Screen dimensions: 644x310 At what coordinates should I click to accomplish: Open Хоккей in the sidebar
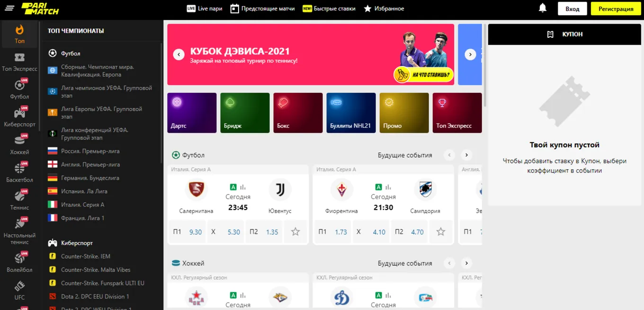19,145
